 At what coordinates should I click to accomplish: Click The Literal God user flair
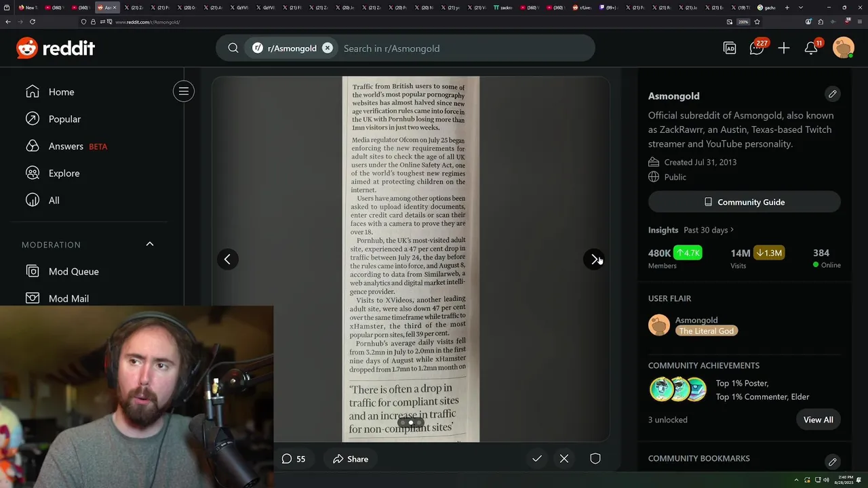pos(706,331)
